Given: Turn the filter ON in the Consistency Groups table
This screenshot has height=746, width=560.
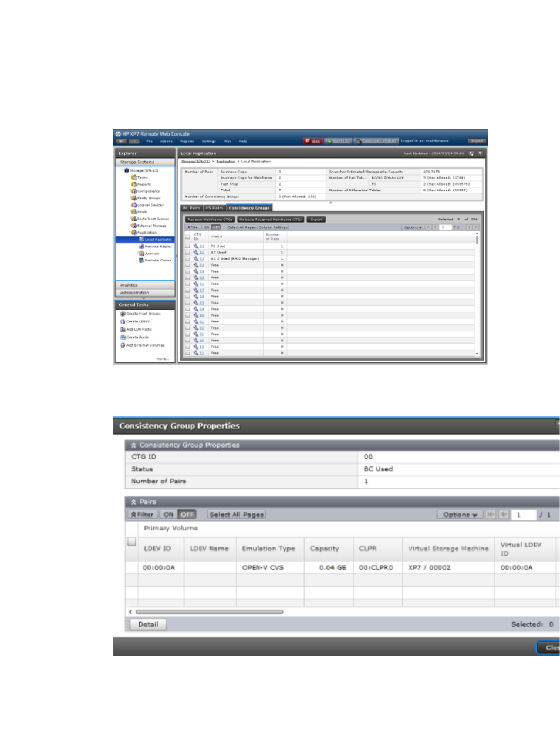Looking at the screenshot, I should 207,227.
